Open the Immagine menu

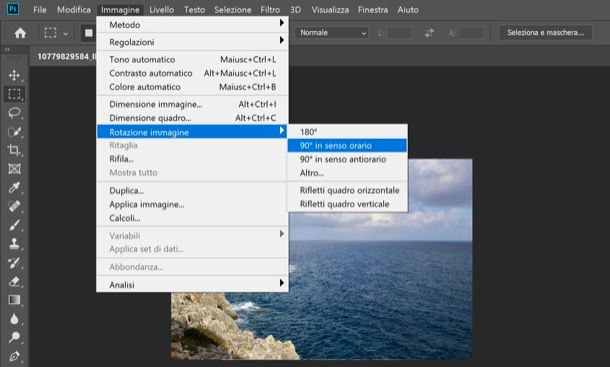(x=120, y=10)
